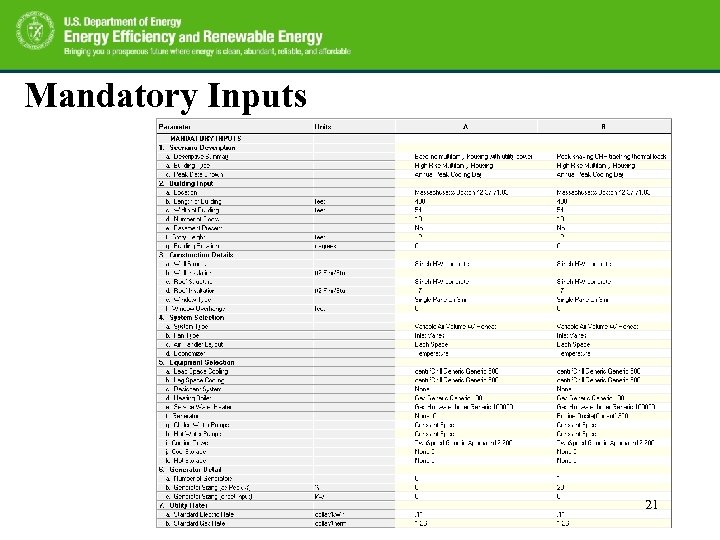Click the 'b. Lag Space Cooling' parameter row
This screenshot has height=540, width=720.
coord(413,380)
